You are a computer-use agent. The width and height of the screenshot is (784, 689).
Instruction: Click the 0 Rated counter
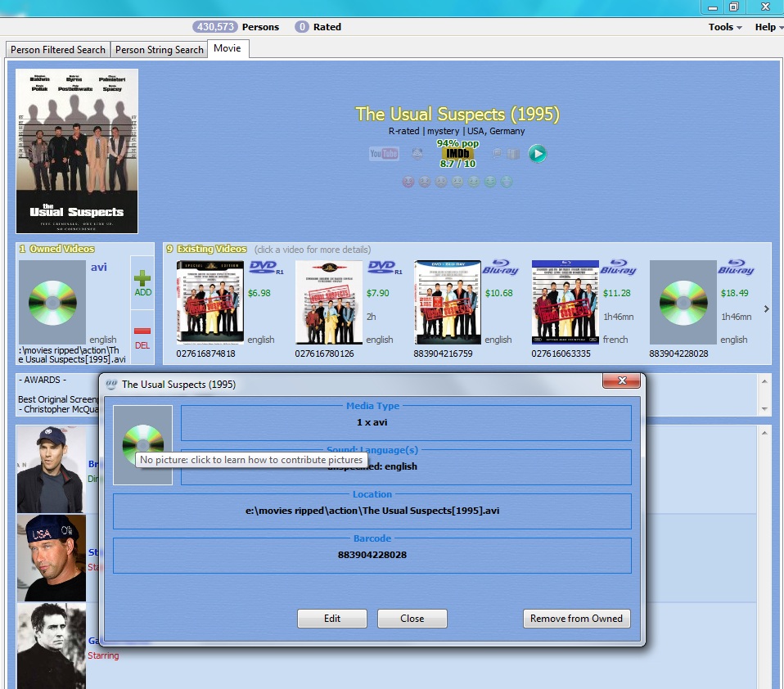point(318,27)
